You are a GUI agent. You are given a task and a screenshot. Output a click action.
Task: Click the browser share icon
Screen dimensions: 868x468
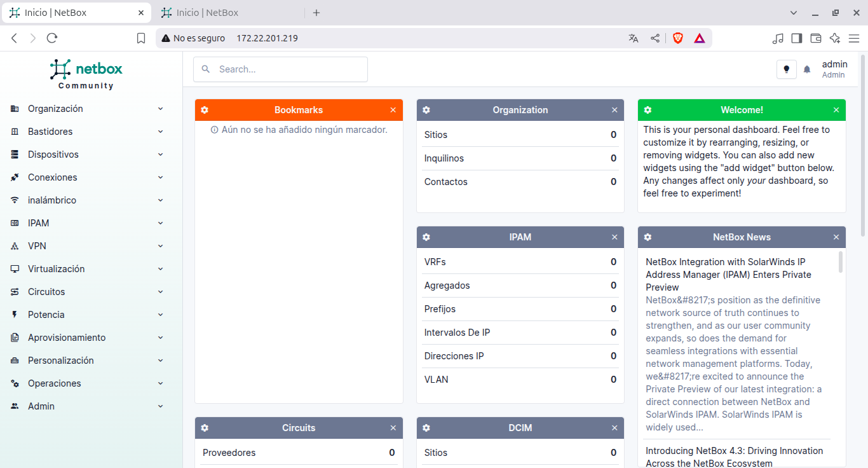(x=655, y=38)
